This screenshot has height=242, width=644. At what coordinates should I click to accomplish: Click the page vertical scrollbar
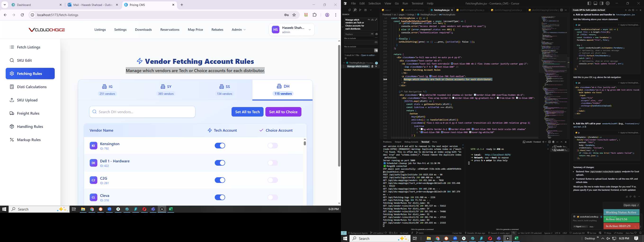(x=339, y=106)
